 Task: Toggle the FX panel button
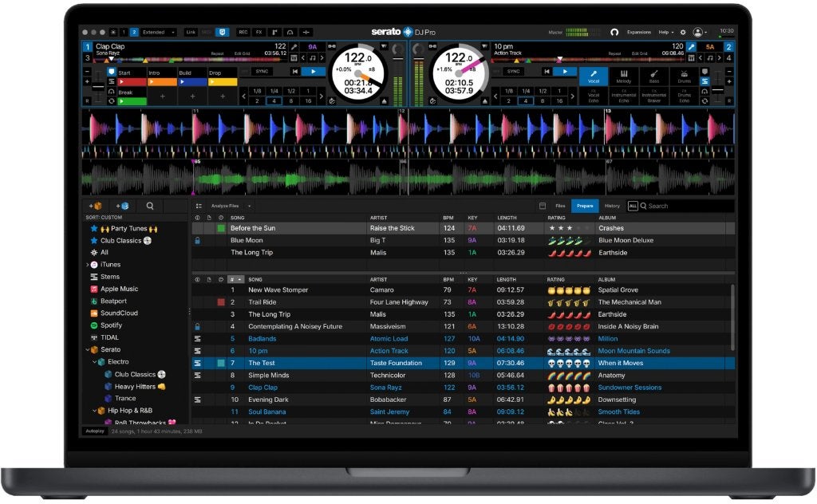[x=259, y=32]
